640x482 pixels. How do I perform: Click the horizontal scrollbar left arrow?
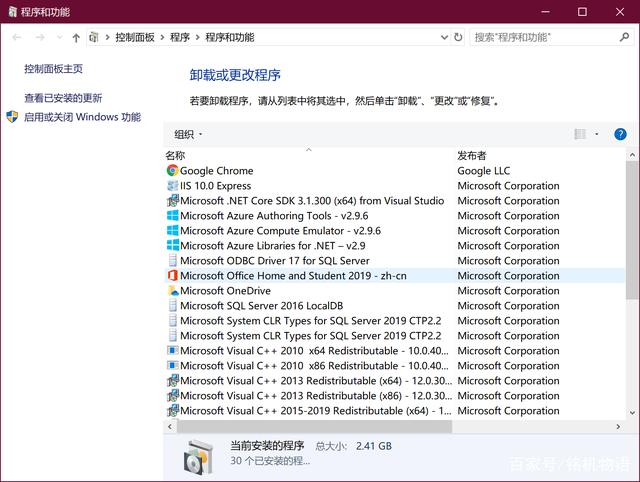(x=170, y=426)
